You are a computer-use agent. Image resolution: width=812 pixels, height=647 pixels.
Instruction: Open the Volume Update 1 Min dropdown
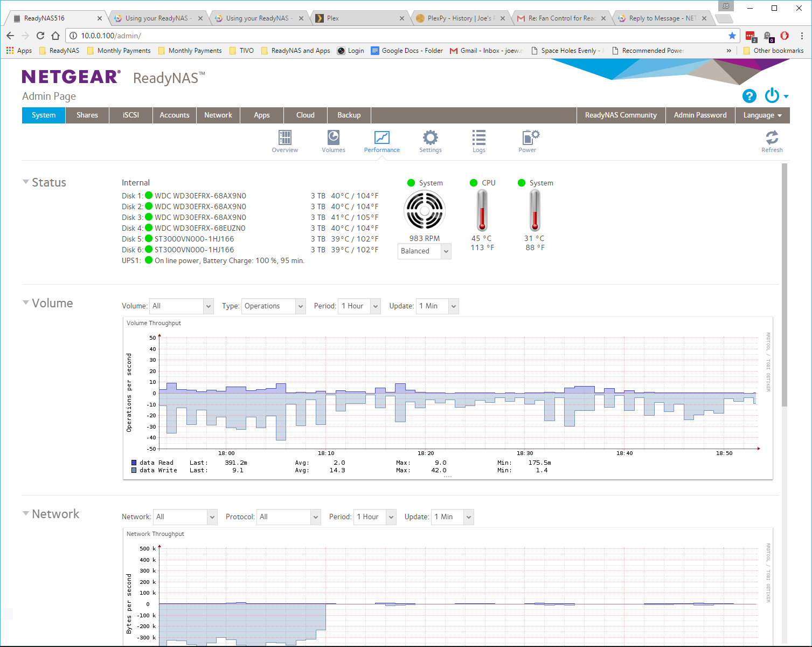tap(438, 306)
